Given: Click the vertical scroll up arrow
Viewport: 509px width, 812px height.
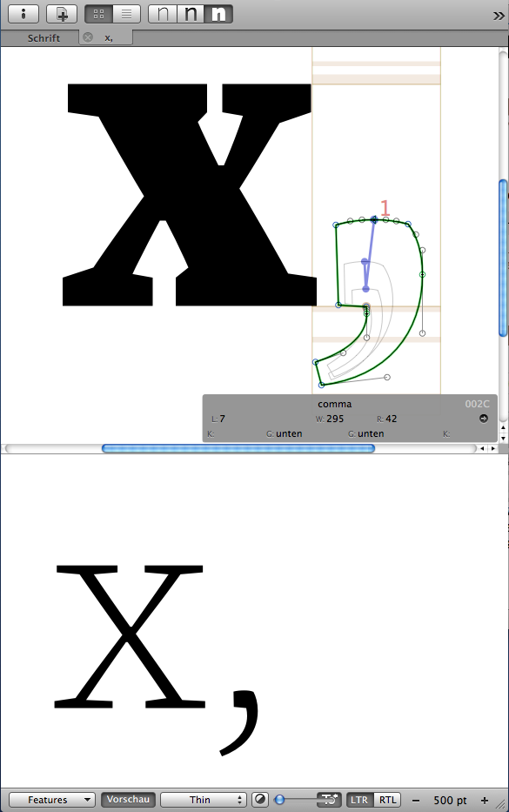Looking at the screenshot, I should pos(503,427).
